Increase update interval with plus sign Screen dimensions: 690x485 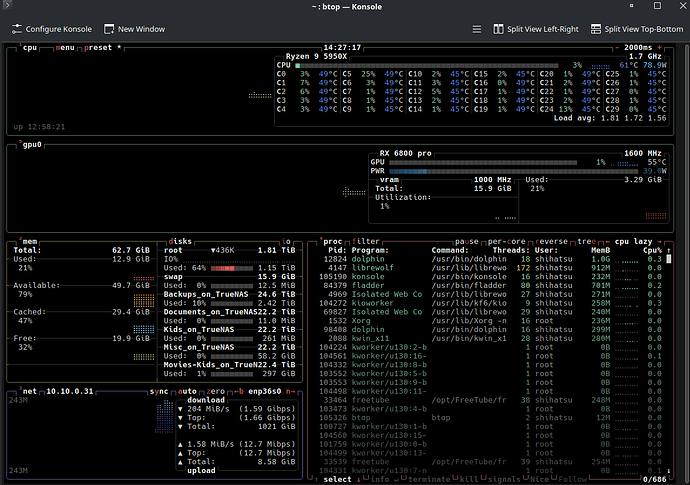tap(659, 48)
